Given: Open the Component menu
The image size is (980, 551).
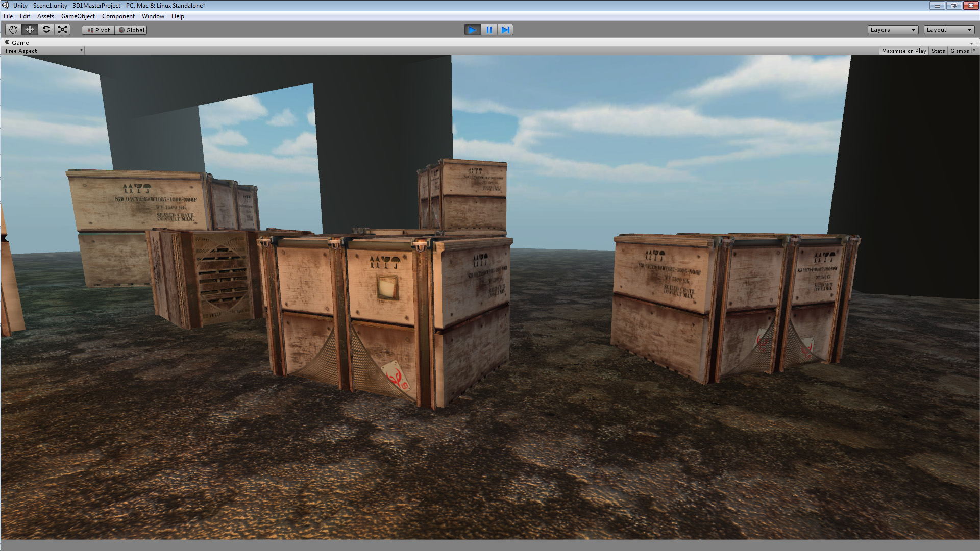Looking at the screenshot, I should pos(118,16).
